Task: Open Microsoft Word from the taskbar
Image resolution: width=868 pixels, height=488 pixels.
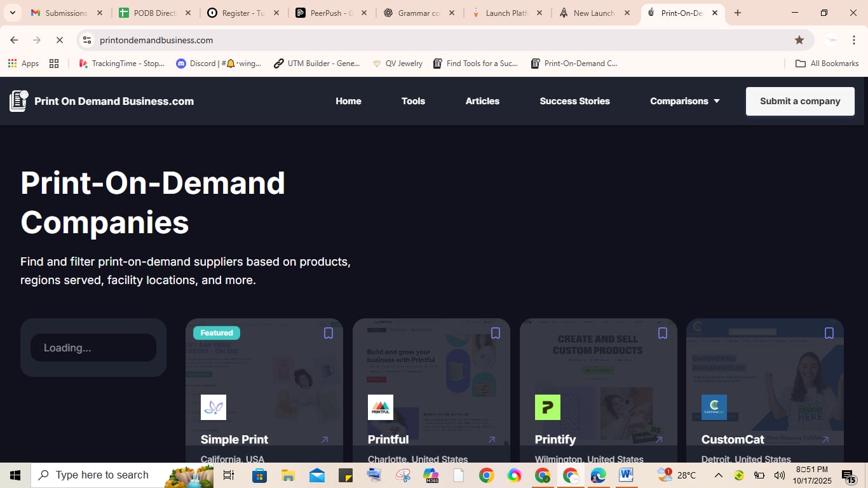Action: tap(626, 475)
